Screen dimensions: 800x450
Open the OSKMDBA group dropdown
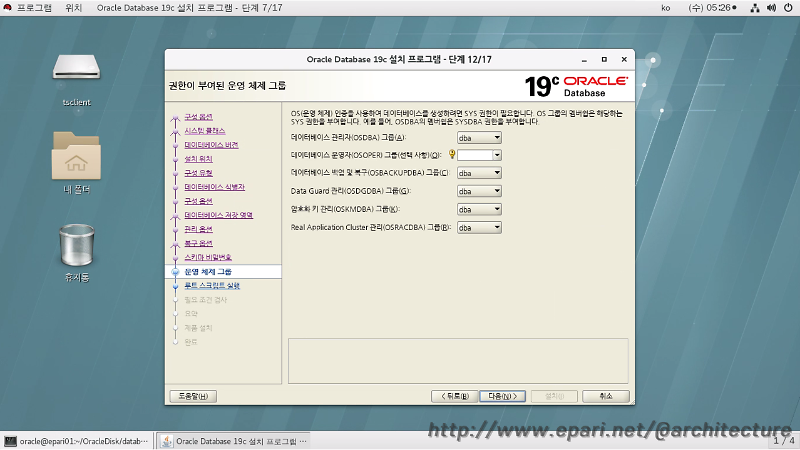click(479, 209)
